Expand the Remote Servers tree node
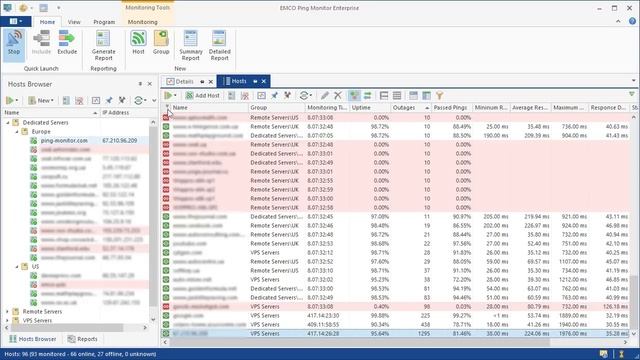 pyautogui.click(x=7, y=311)
